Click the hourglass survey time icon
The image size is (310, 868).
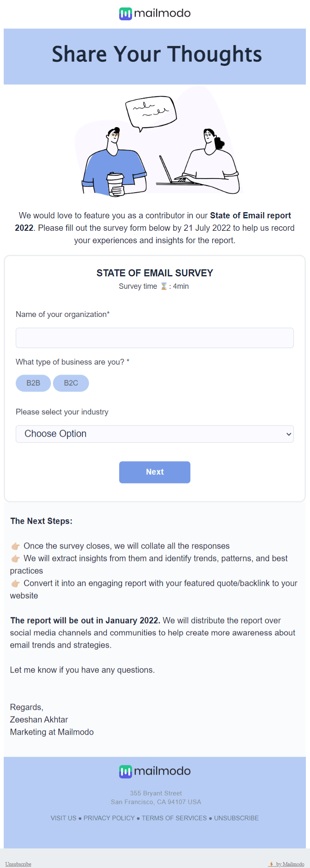(164, 286)
